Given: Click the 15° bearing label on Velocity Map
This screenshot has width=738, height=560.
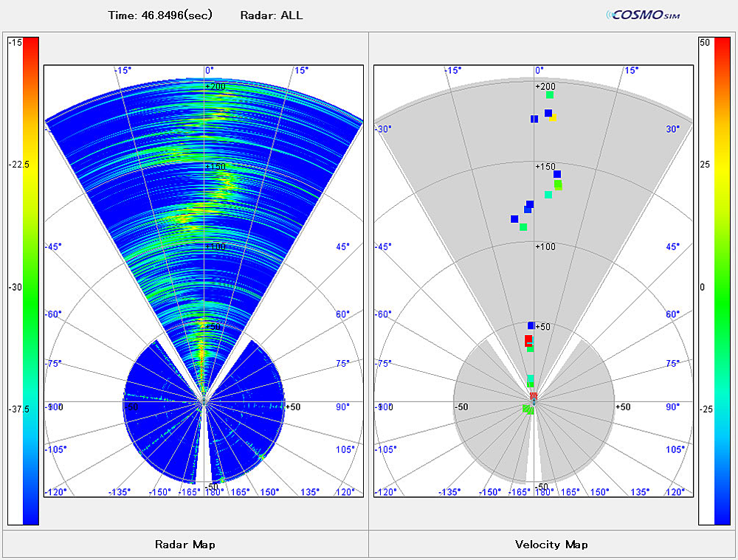Looking at the screenshot, I should pyautogui.click(x=632, y=70).
